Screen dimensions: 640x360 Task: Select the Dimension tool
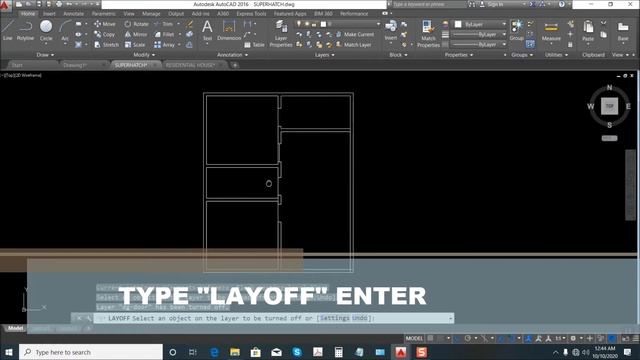[229, 31]
